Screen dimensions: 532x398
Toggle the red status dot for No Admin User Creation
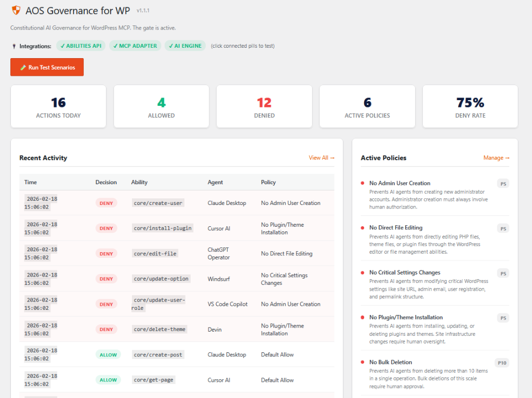(x=363, y=183)
